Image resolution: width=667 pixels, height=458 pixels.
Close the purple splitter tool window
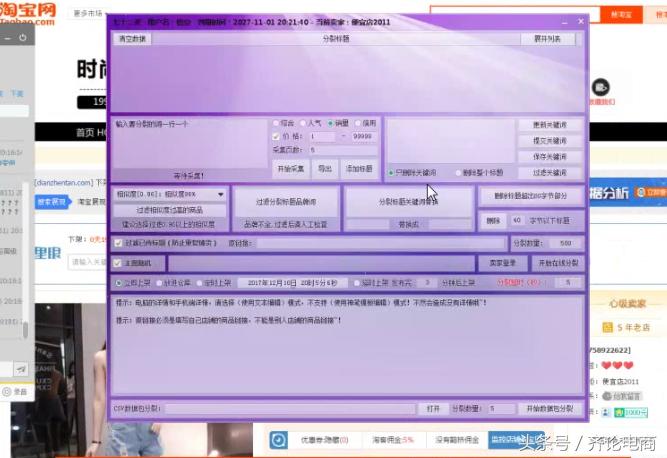581,21
